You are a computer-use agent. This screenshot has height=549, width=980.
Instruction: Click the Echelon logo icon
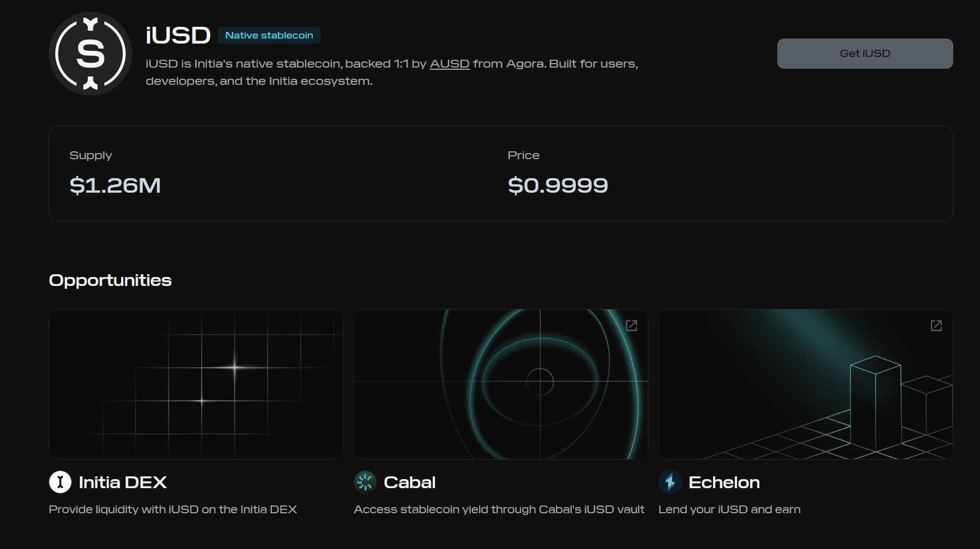coord(670,482)
